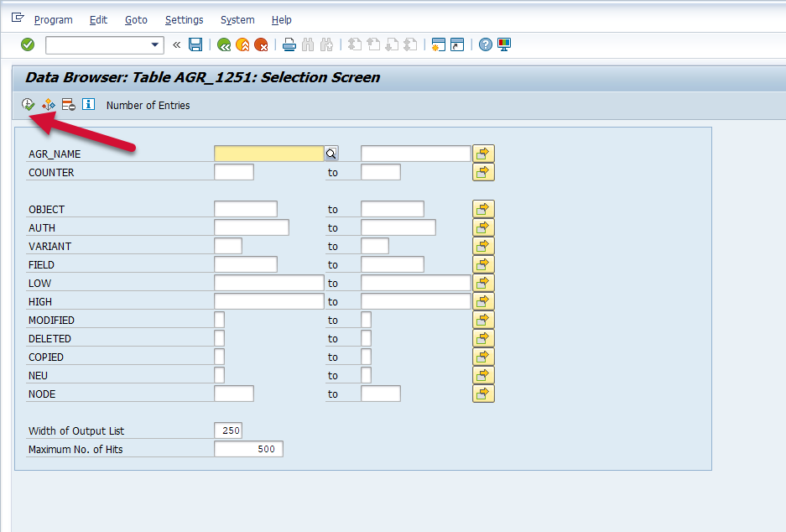Open Help via blue question mark icon
Screen dimensions: 786x532
(486, 44)
